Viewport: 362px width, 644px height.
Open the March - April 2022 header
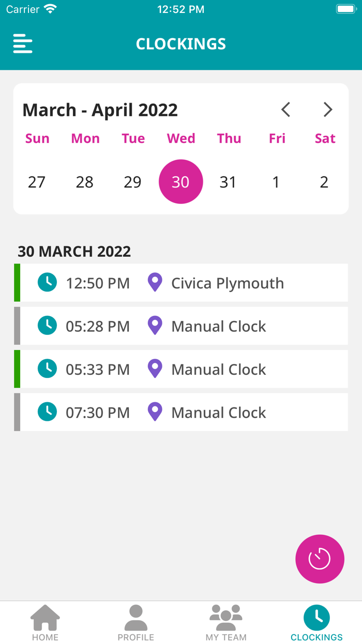[x=100, y=110]
